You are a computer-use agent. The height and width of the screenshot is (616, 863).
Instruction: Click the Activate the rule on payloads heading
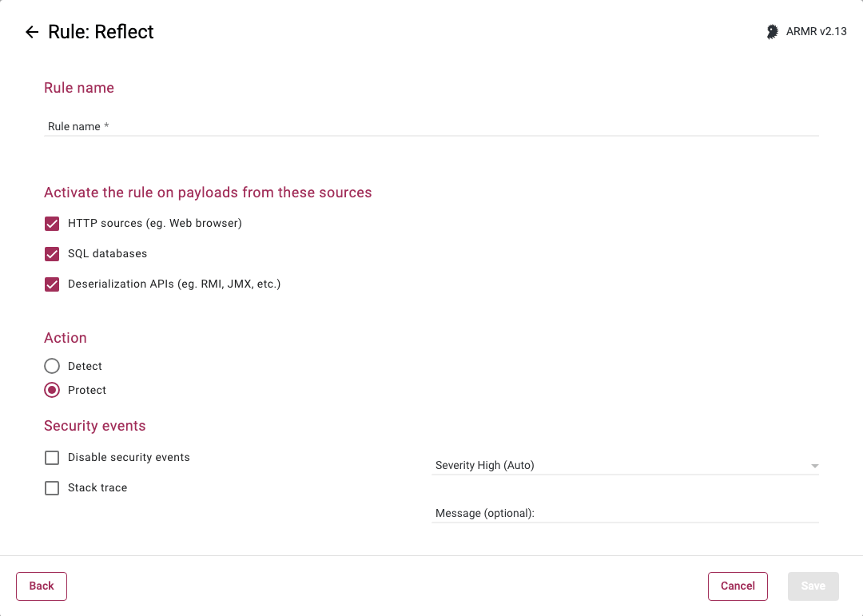(208, 192)
